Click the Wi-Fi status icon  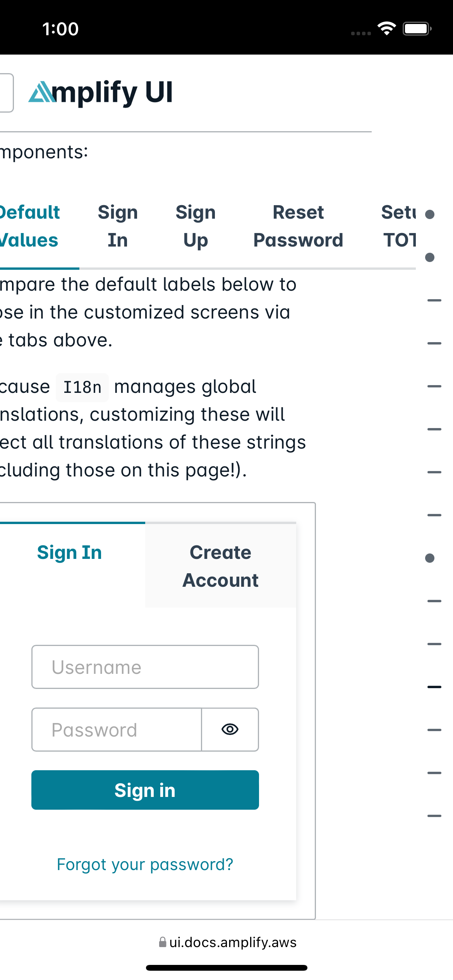coord(386,28)
